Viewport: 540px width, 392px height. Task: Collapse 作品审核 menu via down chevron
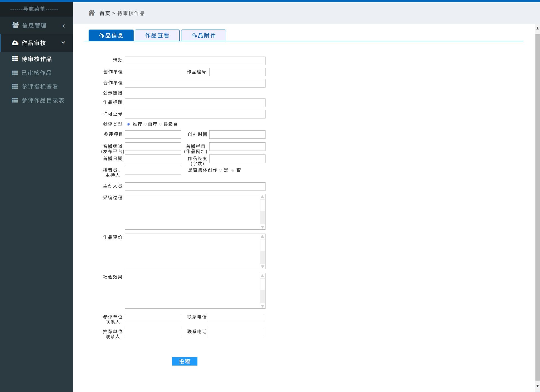[63, 42]
